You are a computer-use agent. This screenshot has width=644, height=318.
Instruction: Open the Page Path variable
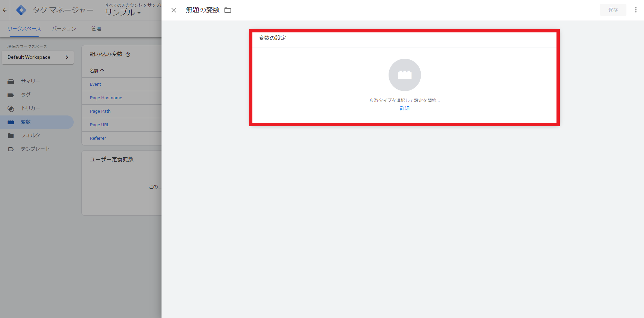click(x=100, y=111)
